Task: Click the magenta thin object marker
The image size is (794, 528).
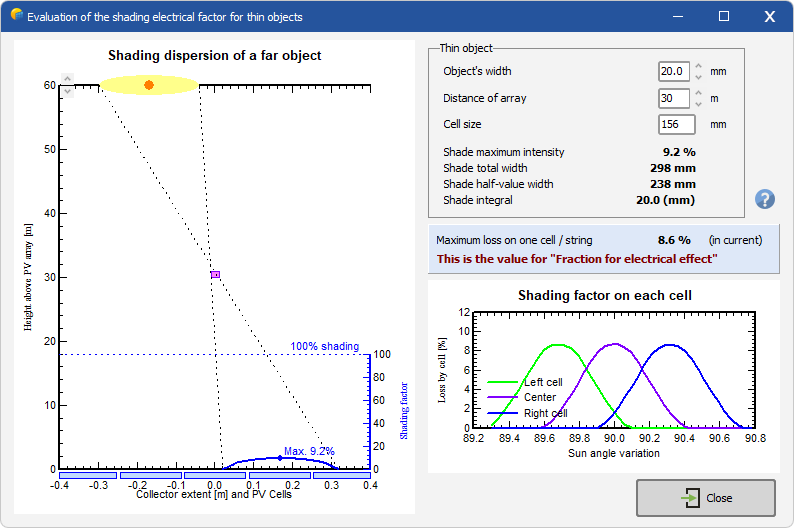Action: tap(216, 274)
